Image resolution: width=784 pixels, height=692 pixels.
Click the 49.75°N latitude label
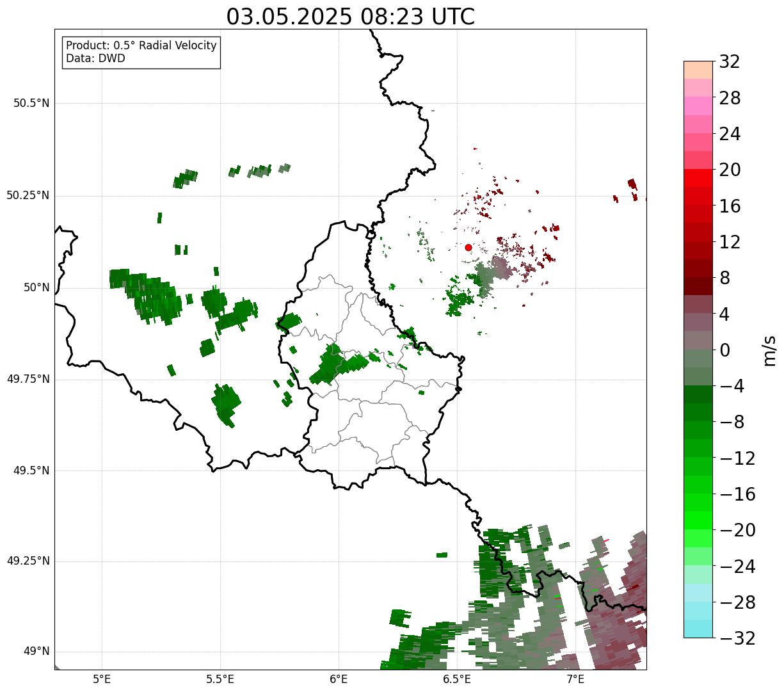(28, 379)
